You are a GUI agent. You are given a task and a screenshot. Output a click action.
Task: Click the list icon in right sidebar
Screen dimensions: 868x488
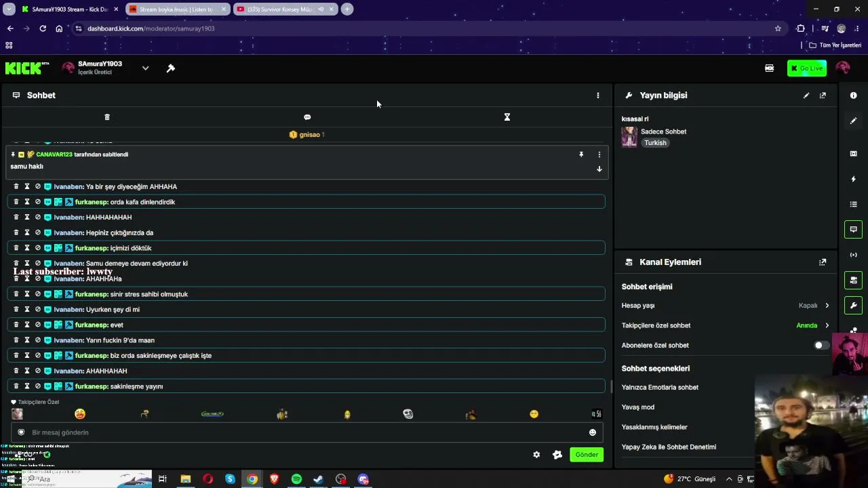click(853, 204)
